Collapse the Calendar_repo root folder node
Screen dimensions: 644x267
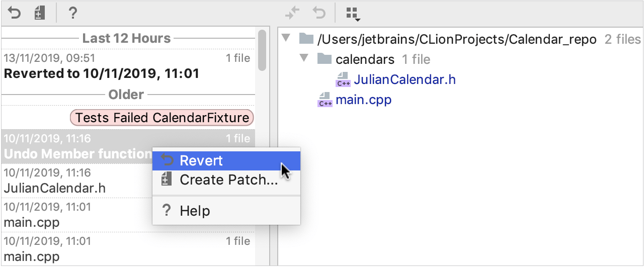coord(286,38)
